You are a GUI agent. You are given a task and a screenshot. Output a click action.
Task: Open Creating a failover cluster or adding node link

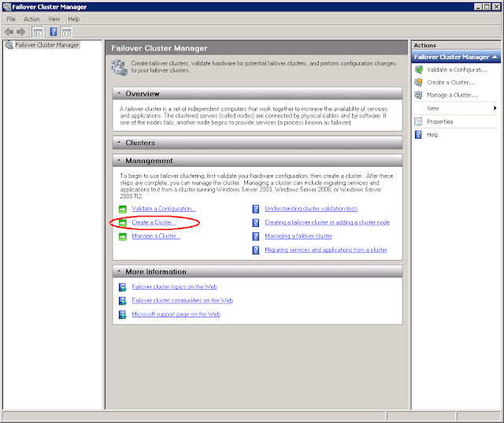click(328, 222)
